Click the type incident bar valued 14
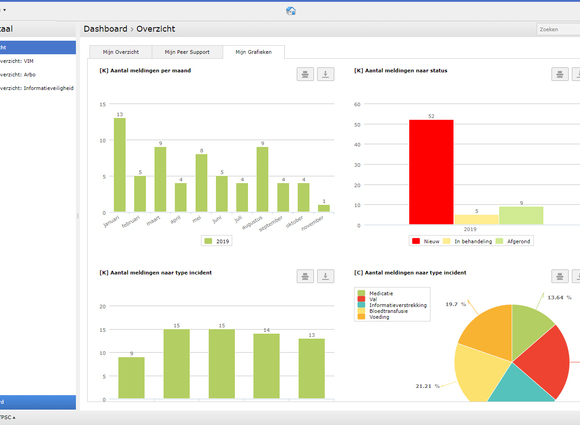 pyautogui.click(x=266, y=366)
